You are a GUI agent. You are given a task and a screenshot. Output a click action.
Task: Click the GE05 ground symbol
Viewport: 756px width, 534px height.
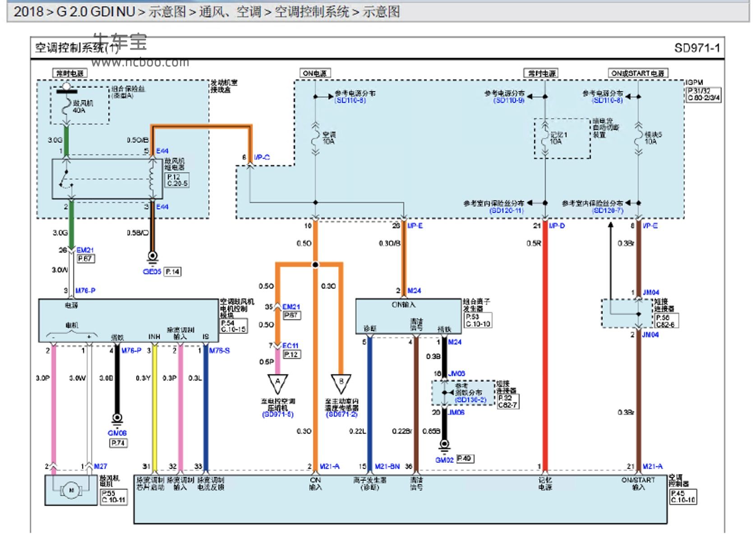(x=152, y=258)
